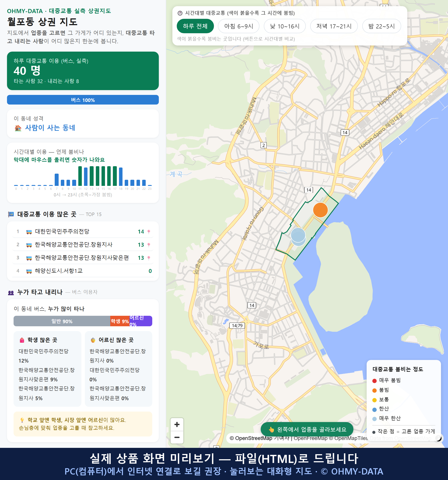The width and height of the screenshot is (448, 480).
Task: Click the map pin for 대한민국민주주의전당 row
Action: [x=149, y=232]
